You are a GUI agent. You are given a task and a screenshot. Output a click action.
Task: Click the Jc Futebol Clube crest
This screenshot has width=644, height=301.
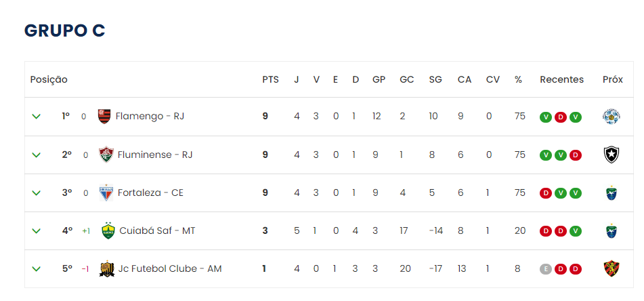(107, 268)
